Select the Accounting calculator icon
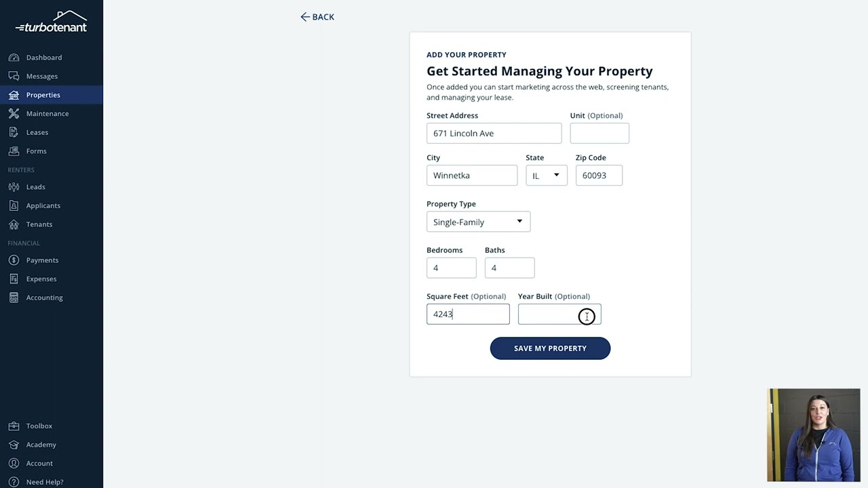868x488 pixels. click(14, 298)
